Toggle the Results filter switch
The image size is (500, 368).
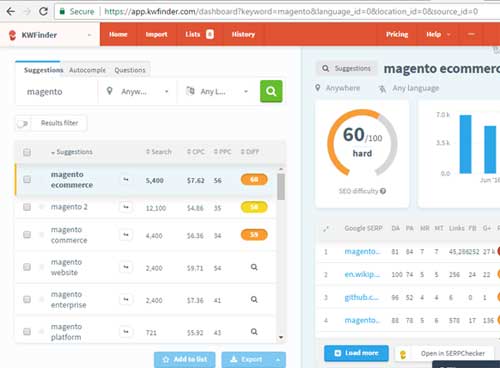23,124
